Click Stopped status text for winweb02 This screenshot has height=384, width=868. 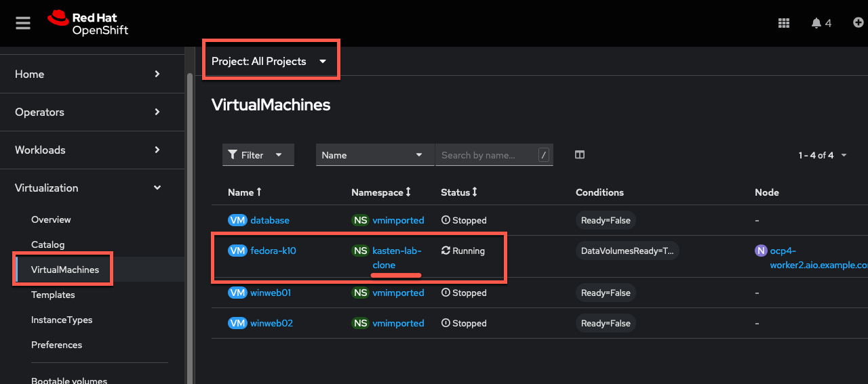coord(469,323)
